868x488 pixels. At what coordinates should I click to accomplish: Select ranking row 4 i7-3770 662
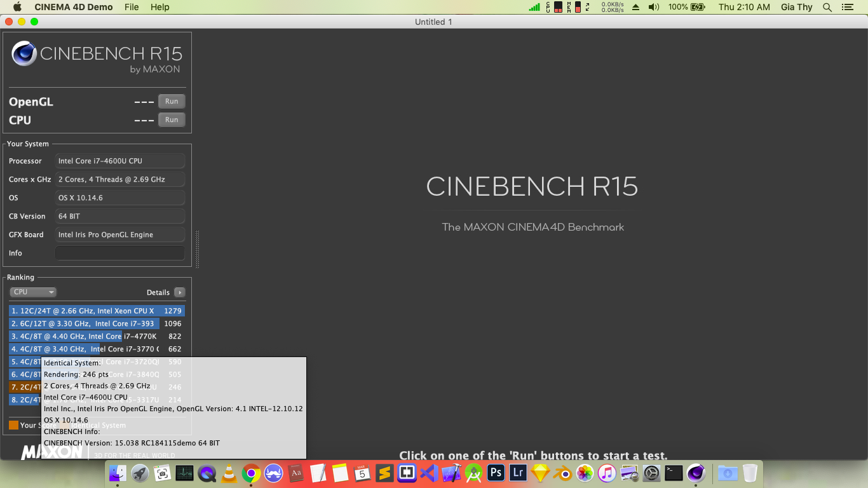click(97, 349)
